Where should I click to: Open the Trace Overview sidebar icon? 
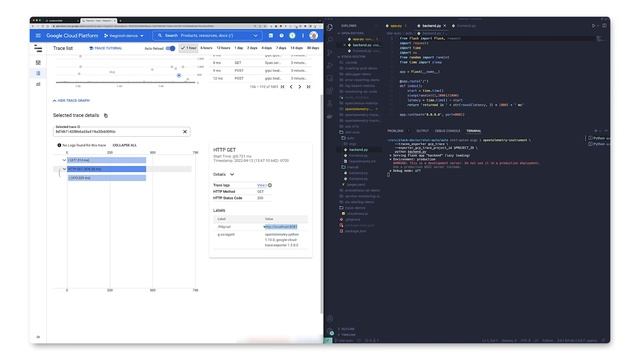38,62
